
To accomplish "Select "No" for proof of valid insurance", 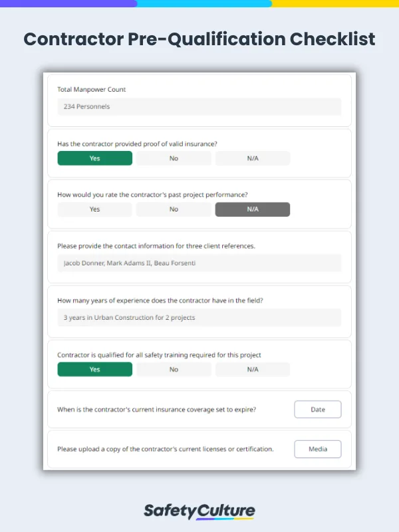I will point(173,158).
